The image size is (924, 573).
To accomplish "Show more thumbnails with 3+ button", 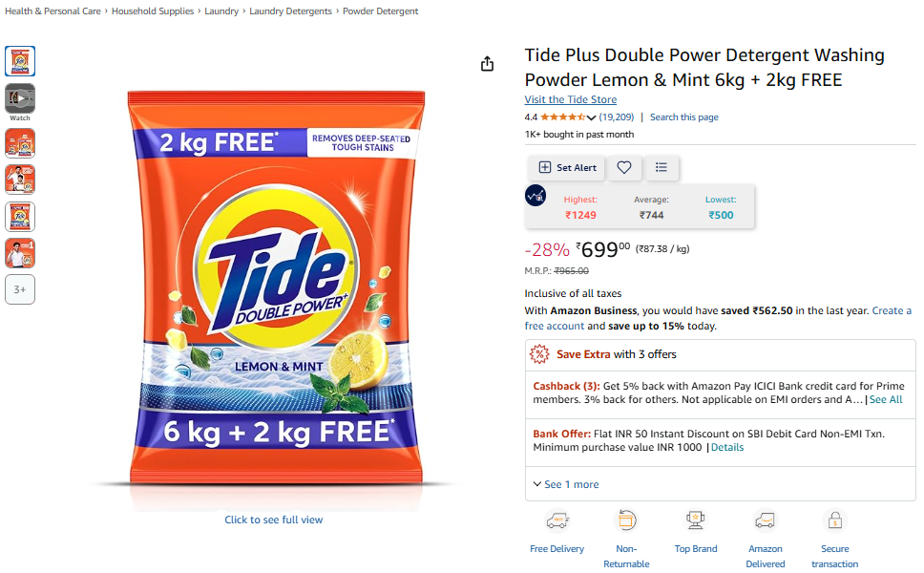I will (20, 289).
